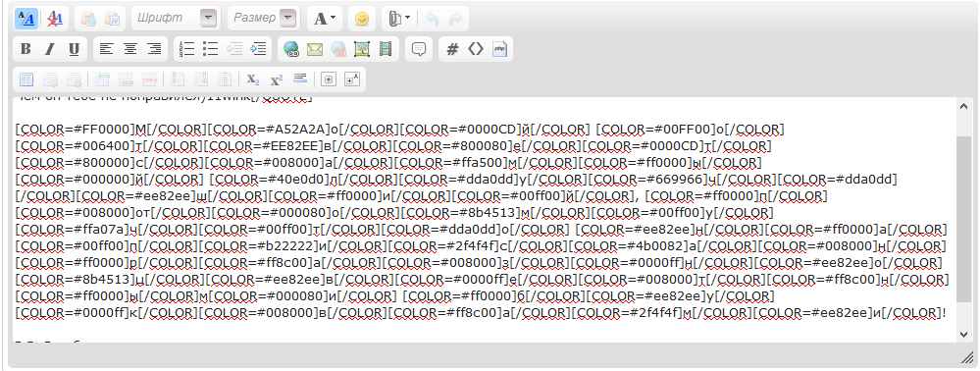This screenshot has width=980, height=371.
Task: Insert a horizontal line
Action: (300, 79)
